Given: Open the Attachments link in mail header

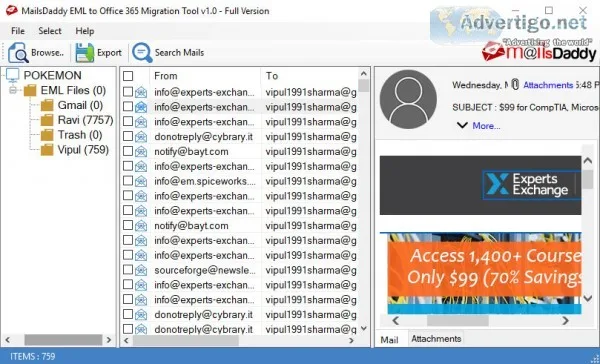Looking at the screenshot, I should [548, 85].
